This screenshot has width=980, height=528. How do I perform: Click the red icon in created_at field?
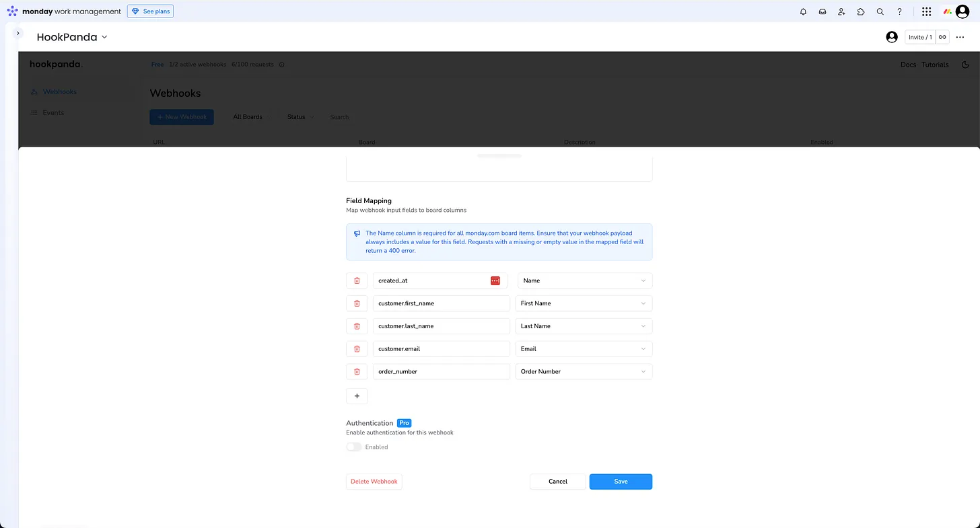point(495,280)
